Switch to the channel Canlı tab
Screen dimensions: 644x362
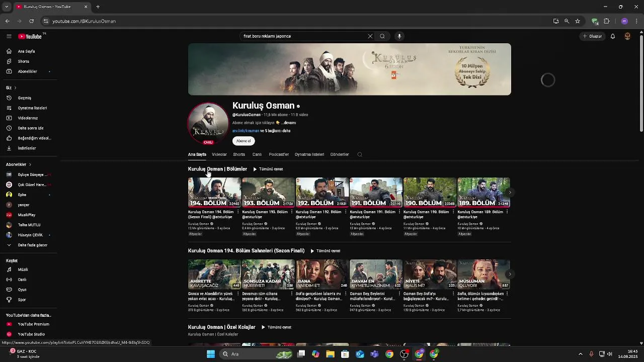257,154
